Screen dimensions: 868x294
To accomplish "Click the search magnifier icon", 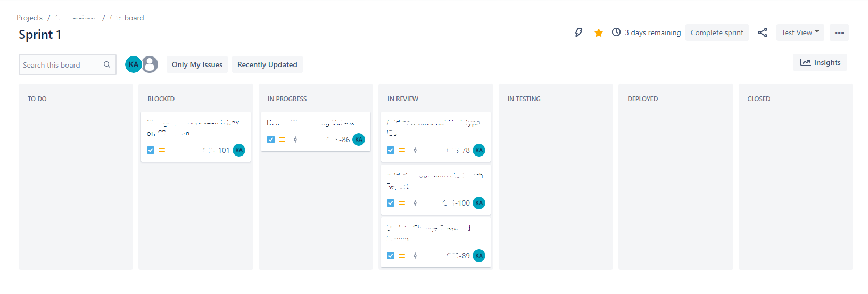I will pos(107,64).
